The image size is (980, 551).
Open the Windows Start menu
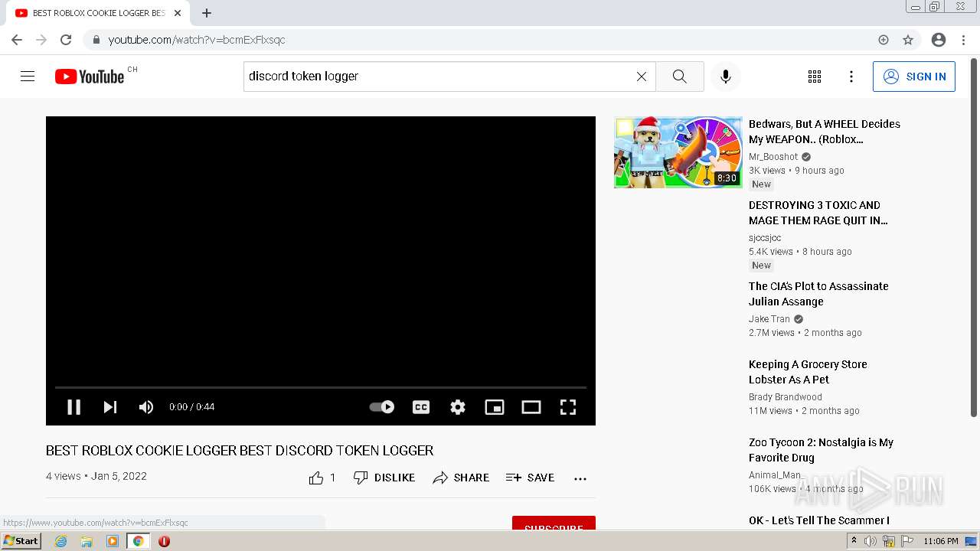(x=21, y=541)
